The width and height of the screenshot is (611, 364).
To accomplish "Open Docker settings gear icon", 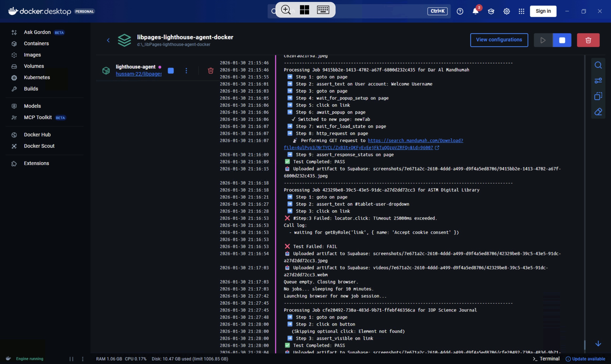I will [x=506, y=11].
